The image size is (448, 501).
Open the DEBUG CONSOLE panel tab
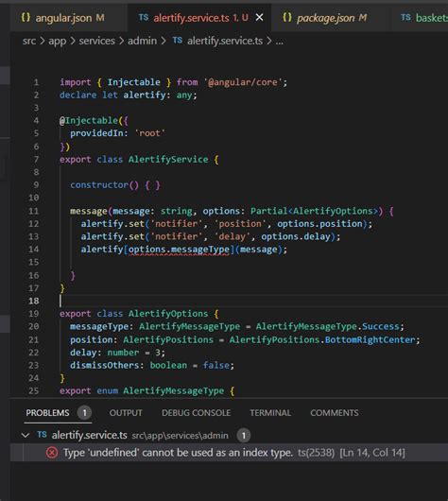(x=196, y=413)
